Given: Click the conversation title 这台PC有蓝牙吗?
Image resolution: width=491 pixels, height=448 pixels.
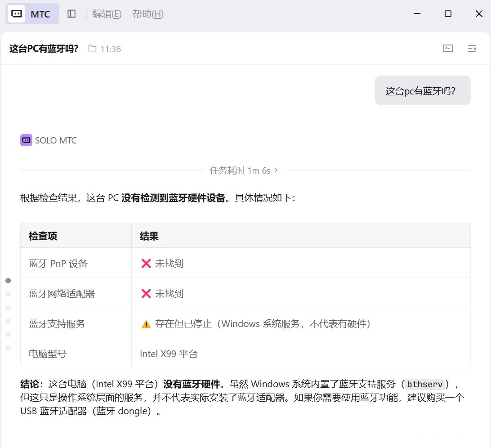Looking at the screenshot, I should tap(44, 49).
